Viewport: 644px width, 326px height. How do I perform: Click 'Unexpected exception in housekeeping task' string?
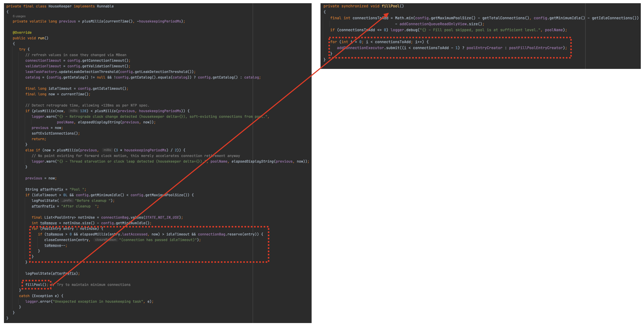pyautogui.click(x=98, y=302)
